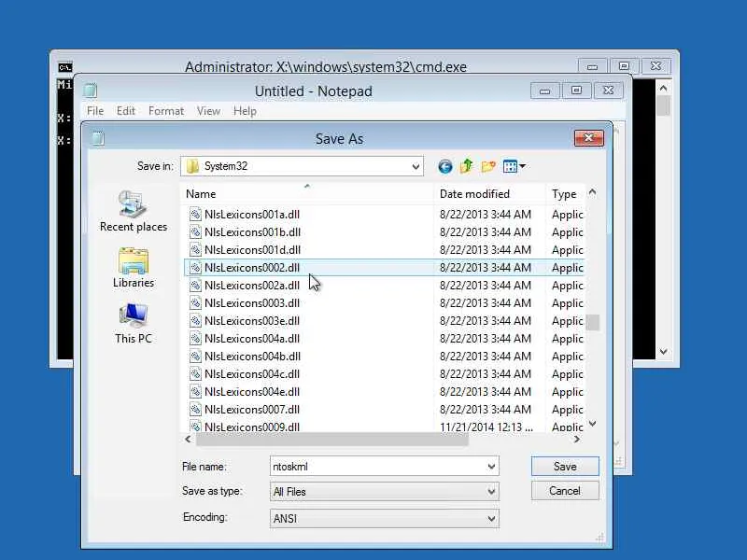Click the file list scroll left arrow
This screenshot has height=560, width=747.
coord(188,440)
